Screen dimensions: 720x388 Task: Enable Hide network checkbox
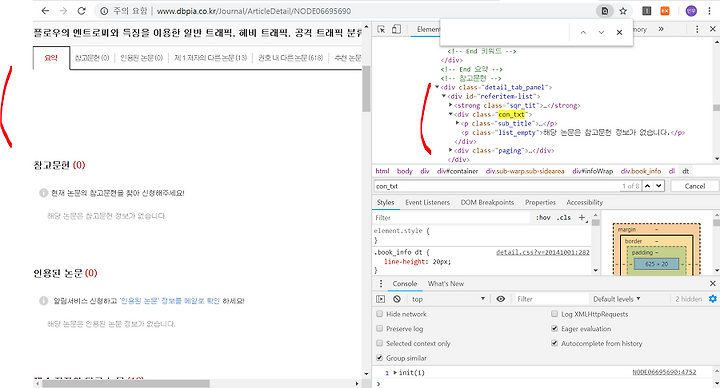coord(380,314)
